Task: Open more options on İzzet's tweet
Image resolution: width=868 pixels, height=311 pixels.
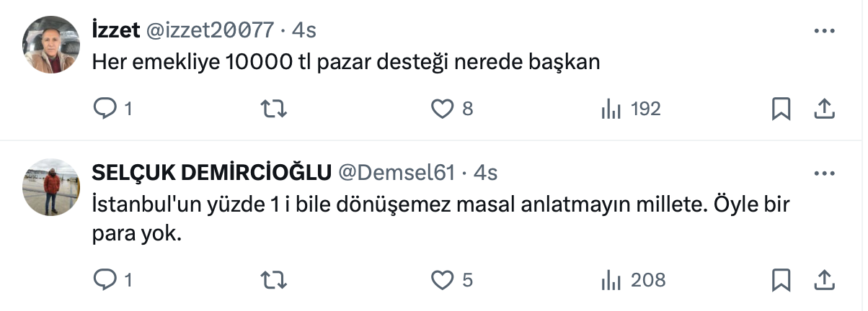Action: click(824, 31)
